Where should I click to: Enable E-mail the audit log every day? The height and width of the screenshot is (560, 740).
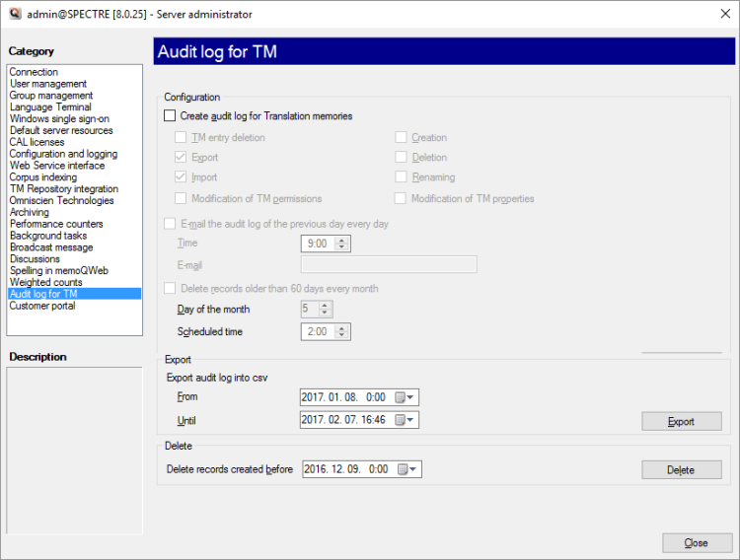pos(170,224)
